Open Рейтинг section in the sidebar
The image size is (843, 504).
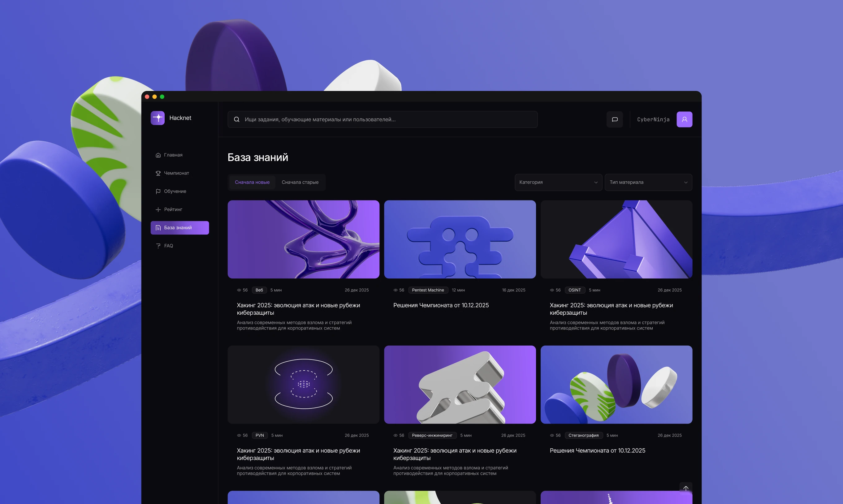(180, 209)
